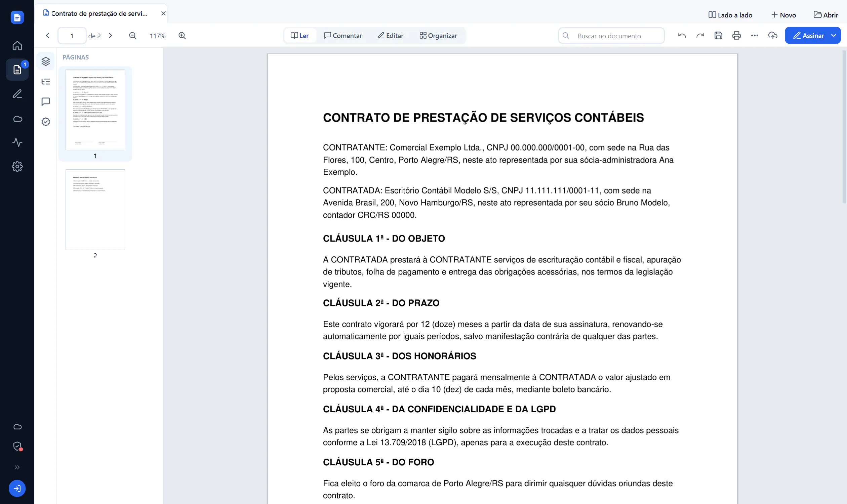Click the PÁGINAS panel heading
Screen dimensions: 847x504
[76, 57]
